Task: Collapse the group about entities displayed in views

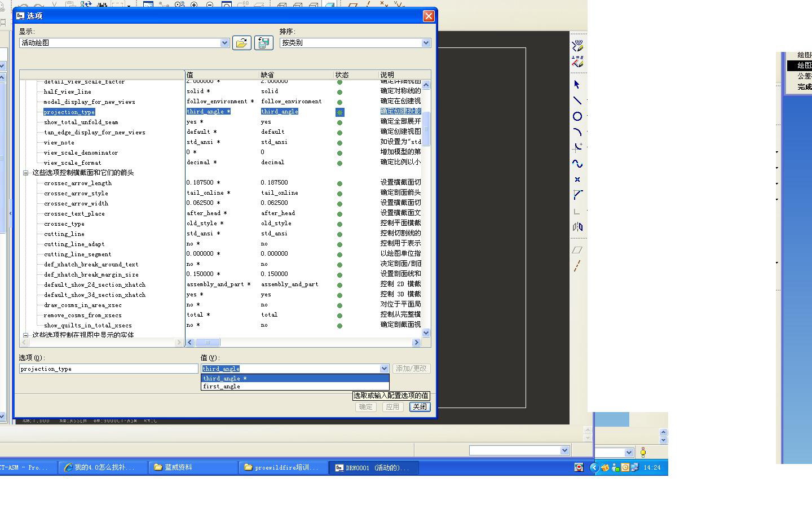Action: 25,335
